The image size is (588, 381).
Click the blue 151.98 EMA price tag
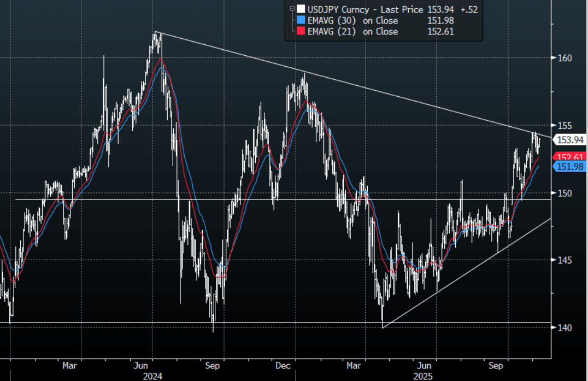click(x=569, y=167)
